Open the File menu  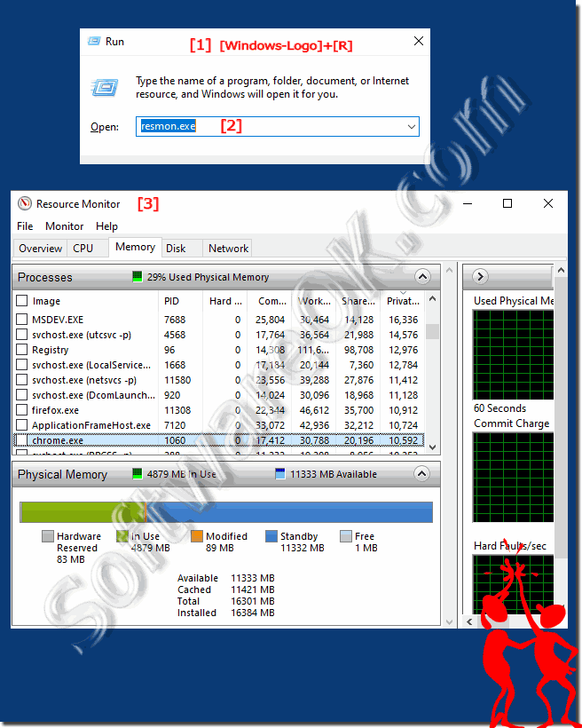pos(25,226)
